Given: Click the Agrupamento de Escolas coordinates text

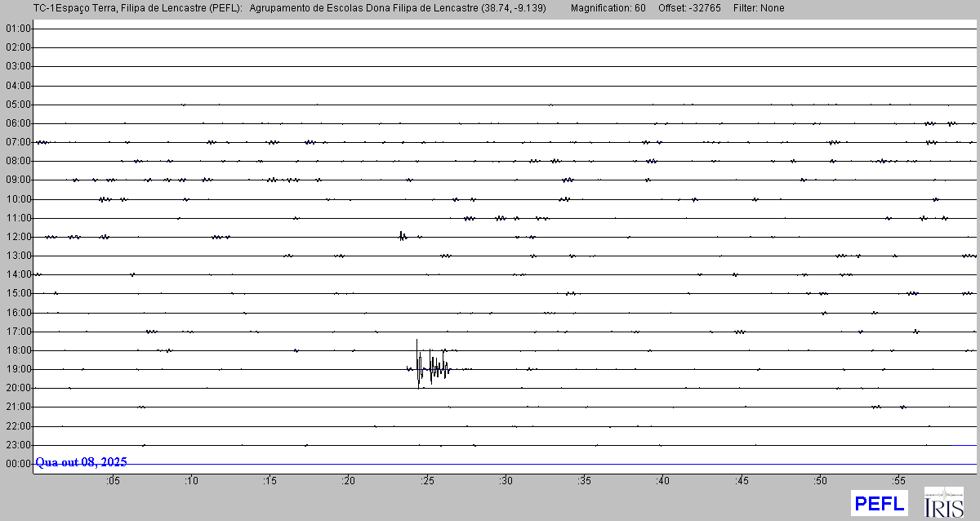Looking at the screenshot, I should (x=397, y=8).
